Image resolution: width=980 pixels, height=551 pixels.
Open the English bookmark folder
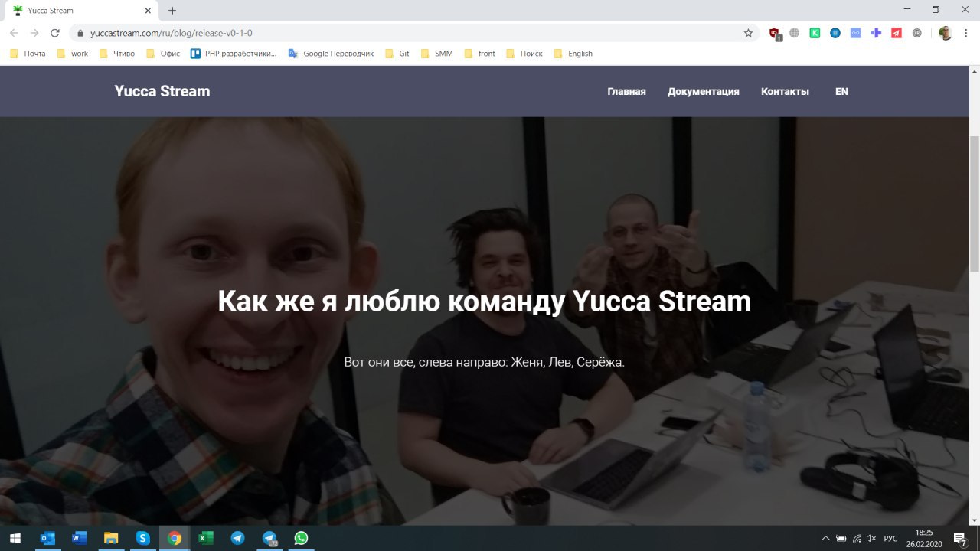coord(573,54)
